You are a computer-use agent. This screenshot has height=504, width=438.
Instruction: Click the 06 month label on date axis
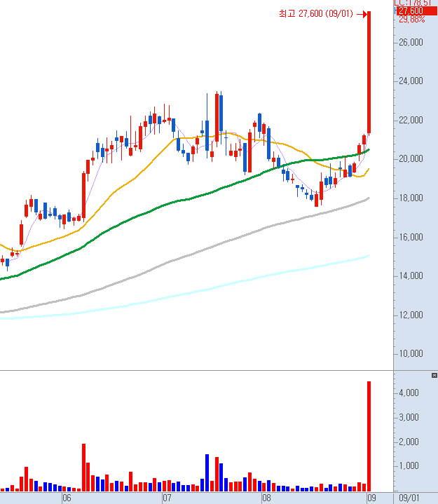coord(67,498)
